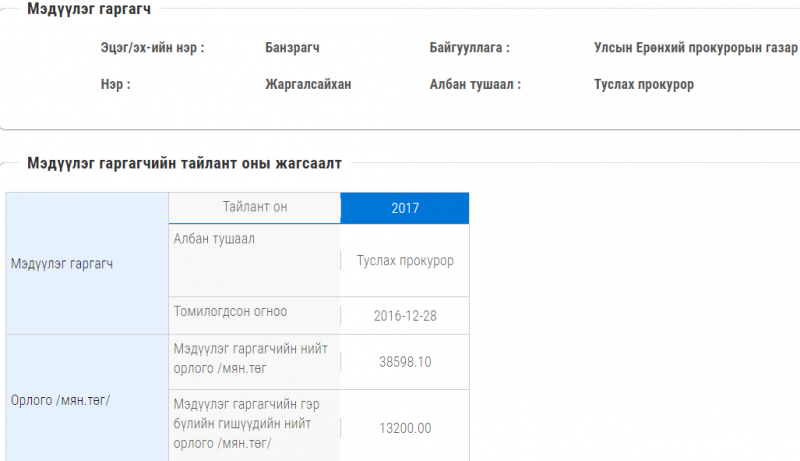Select the 2017 report year tab
The height and width of the screenshot is (461, 800).
tap(405, 208)
